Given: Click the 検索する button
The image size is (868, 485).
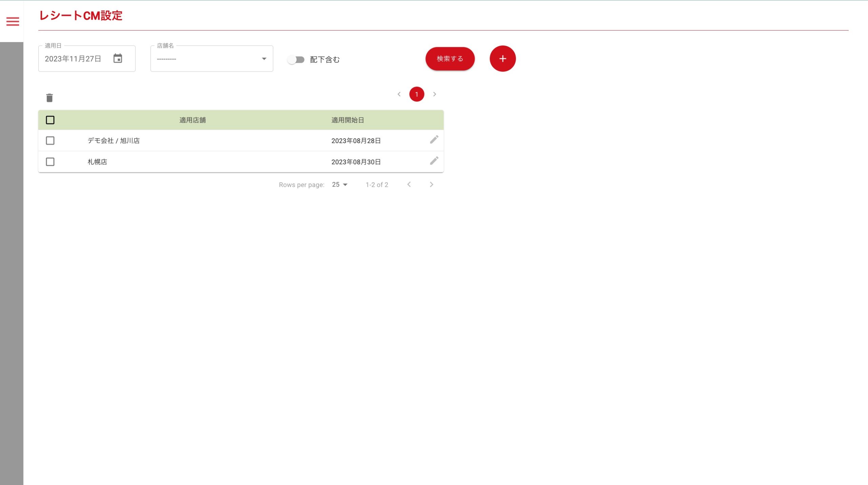Looking at the screenshot, I should coord(450,59).
